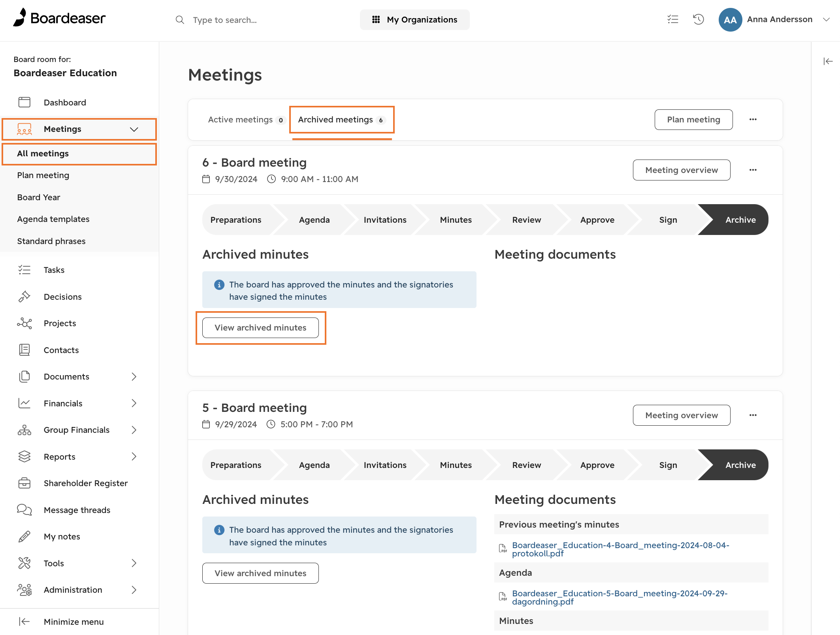Screen dimensions: 840x635
Task: Click the Documents pages icon
Action: [24, 377]
